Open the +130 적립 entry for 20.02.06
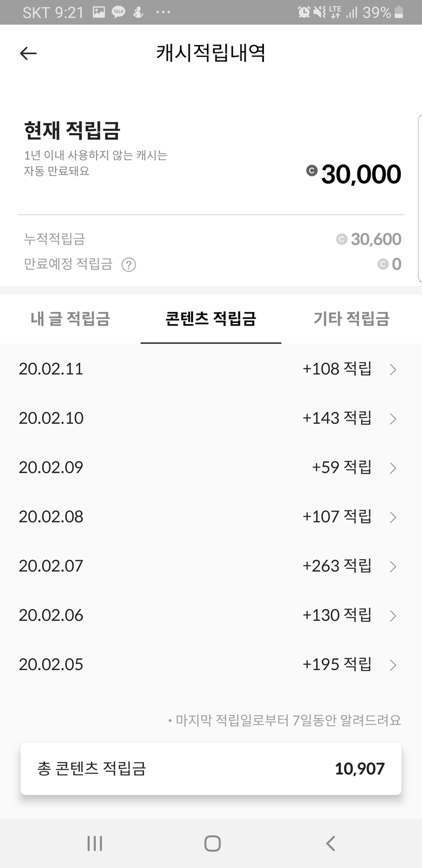Viewport: 422px width, 868px height. coord(337,615)
